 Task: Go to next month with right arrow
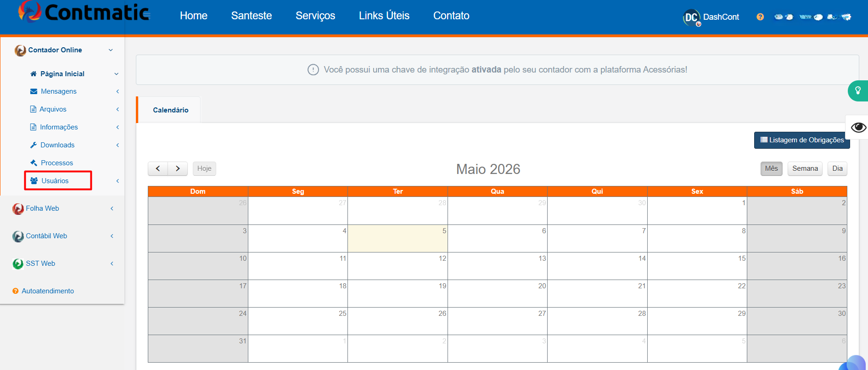coord(178,168)
